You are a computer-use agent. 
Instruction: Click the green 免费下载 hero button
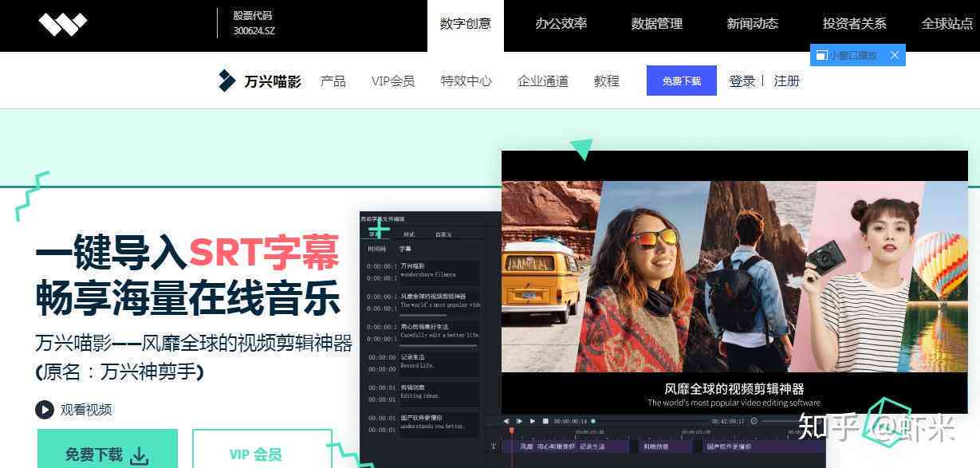point(108,450)
